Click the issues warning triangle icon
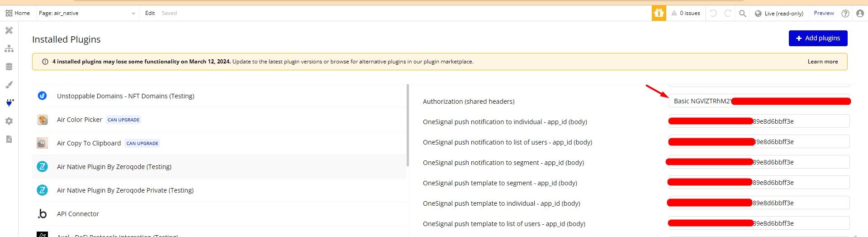The height and width of the screenshot is (237, 868). [674, 13]
